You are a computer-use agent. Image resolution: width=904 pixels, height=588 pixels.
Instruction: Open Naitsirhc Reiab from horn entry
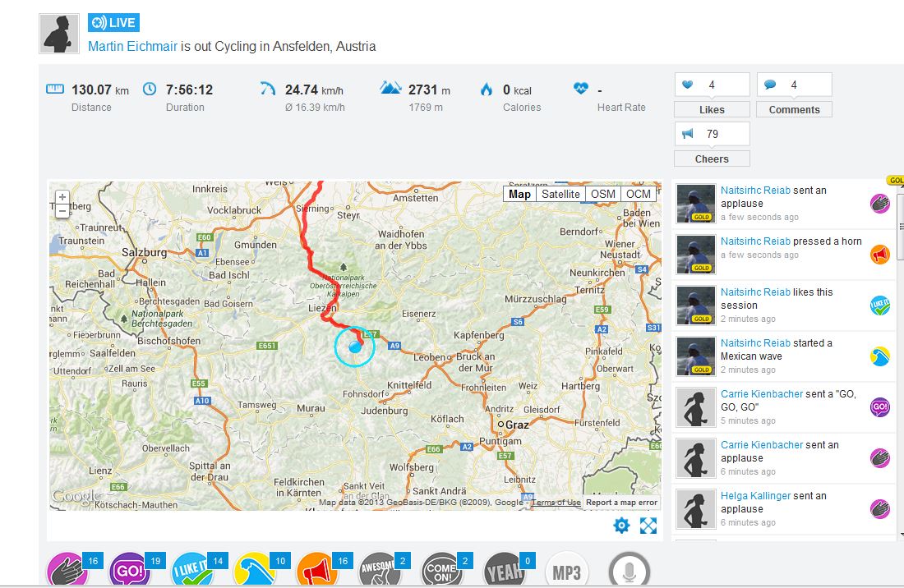[x=755, y=241]
